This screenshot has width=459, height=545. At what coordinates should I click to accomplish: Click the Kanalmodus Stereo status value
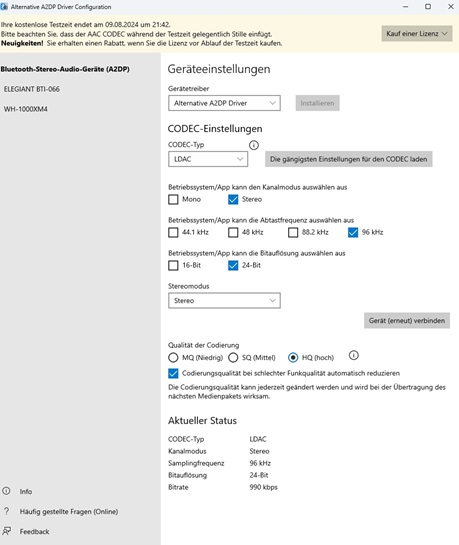pyautogui.click(x=259, y=451)
